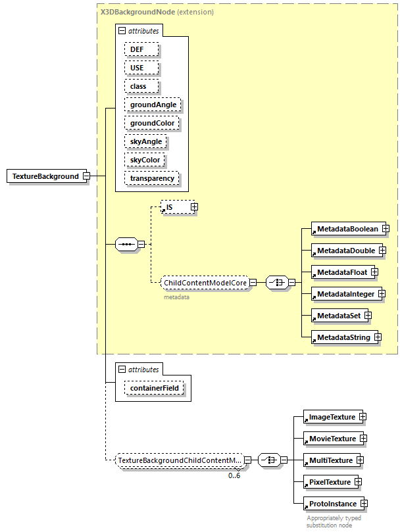Expand the MetadataDouble element

click(383, 251)
